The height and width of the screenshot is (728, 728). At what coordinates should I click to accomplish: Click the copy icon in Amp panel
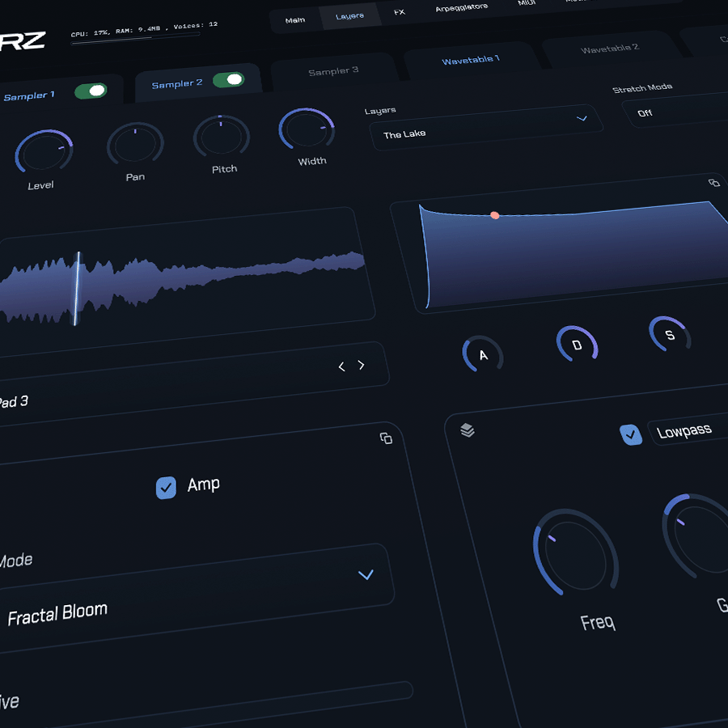[x=387, y=438]
